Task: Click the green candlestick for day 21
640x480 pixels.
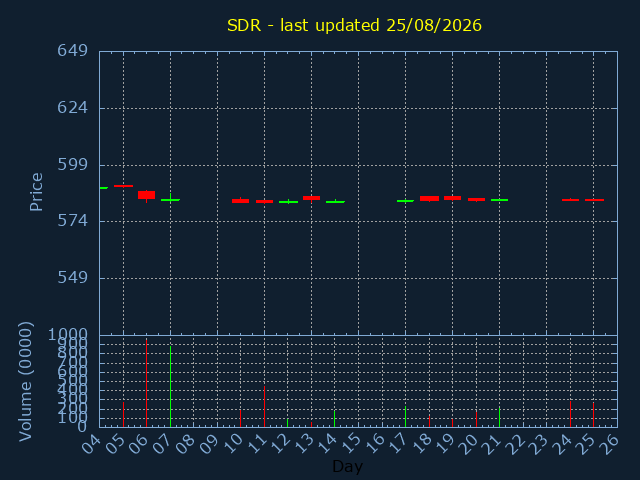Action: [x=499, y=200]
